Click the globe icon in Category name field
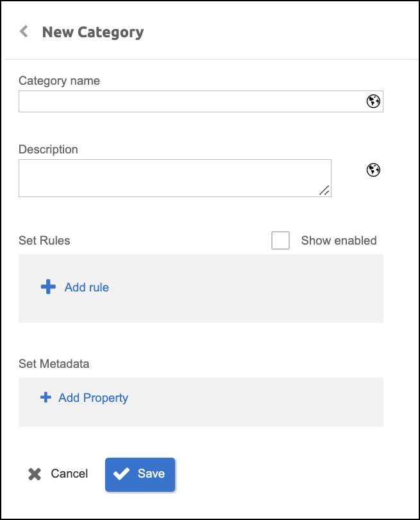This screenshot has height=520, width=420. [373, 101]
